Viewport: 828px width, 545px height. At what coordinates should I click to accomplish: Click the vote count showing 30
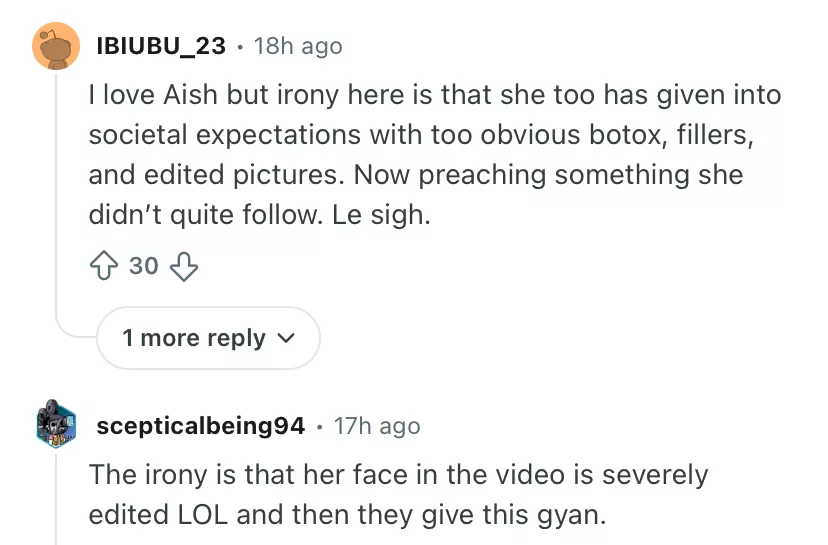click(x=144, y=265)
